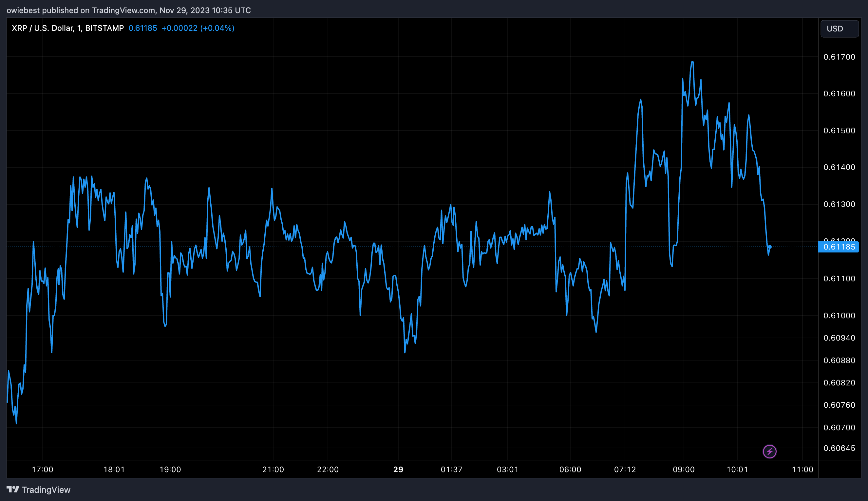The image size is (868, 501).
Task: Click the XRP / U.S. Dollar symbol title
Action: pos(67,28)
